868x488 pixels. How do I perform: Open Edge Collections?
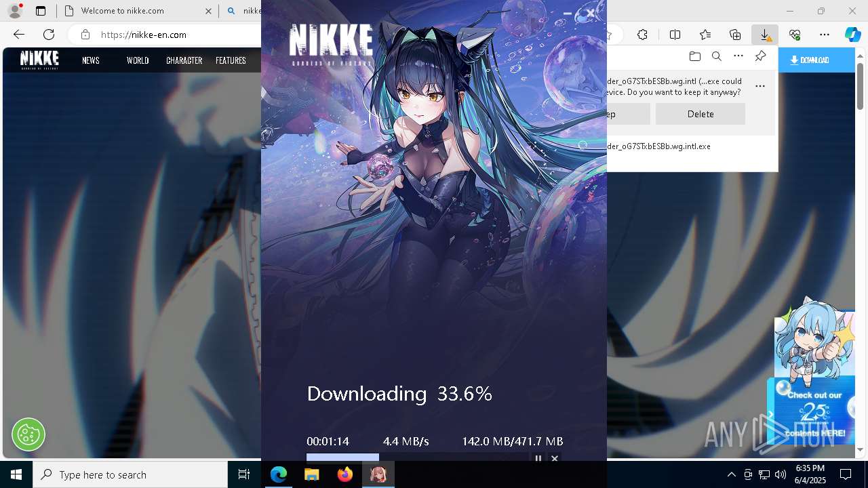pyautogui.click(x=735, y=35)
